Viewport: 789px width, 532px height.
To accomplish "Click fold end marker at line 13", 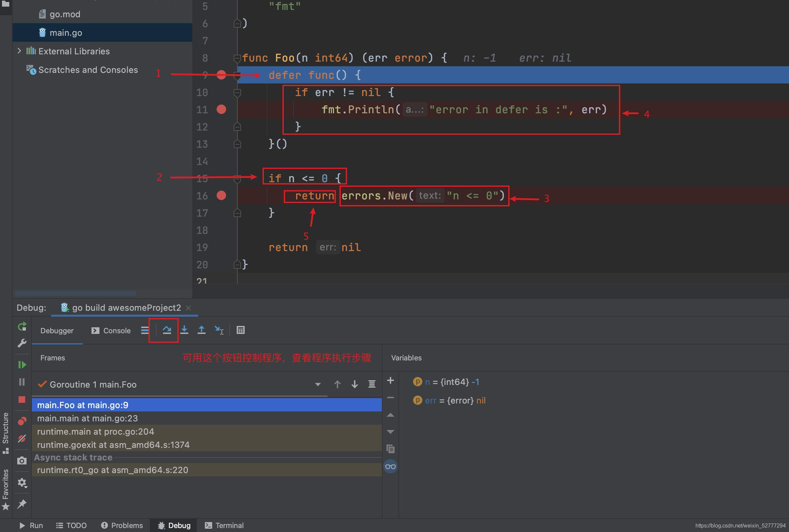I will coord(237,144).
